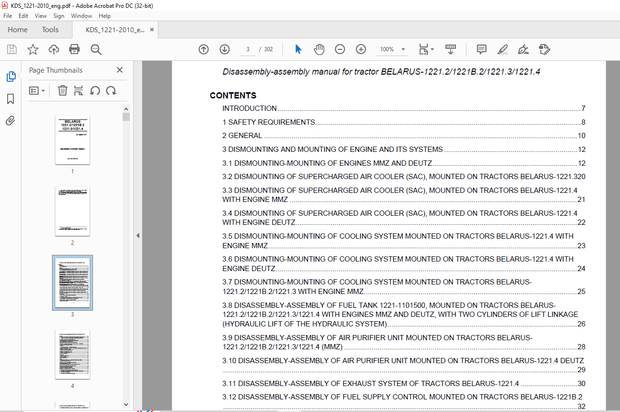Rotate page clockwise
The height and width of the screenshot is (412, 620).
[x=111, y=91]
